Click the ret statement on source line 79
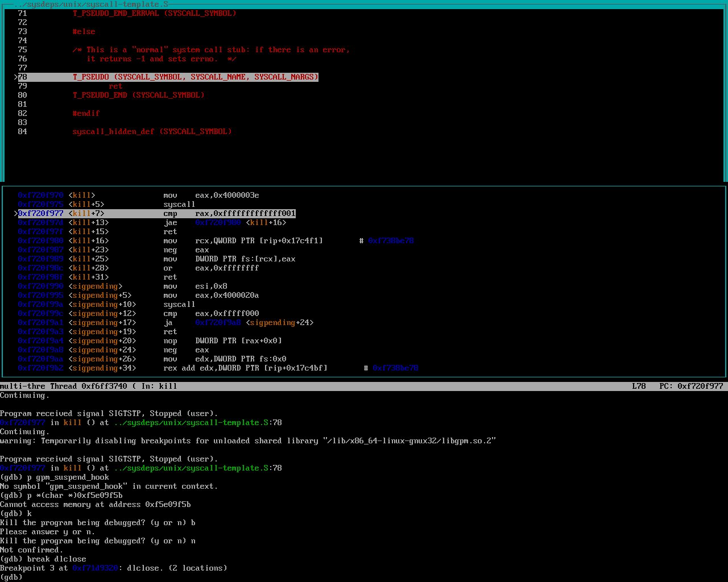Viewport: 728px width, 582px height. point(115,86)
